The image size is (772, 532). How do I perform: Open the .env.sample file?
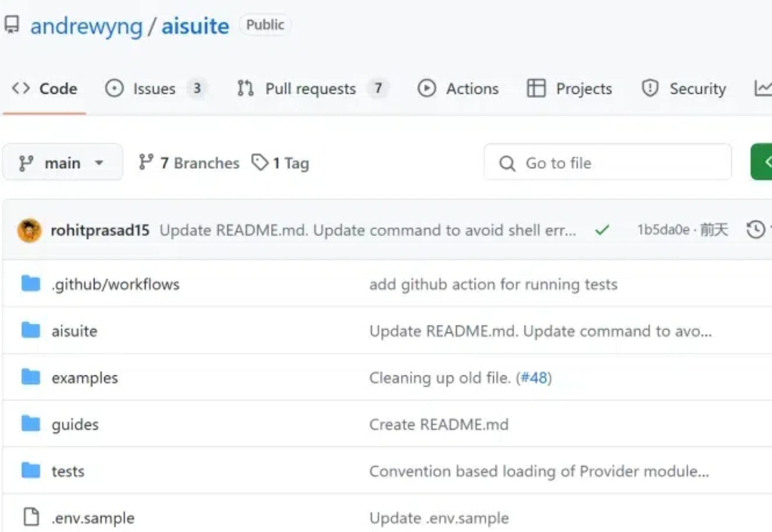point(93,518)
